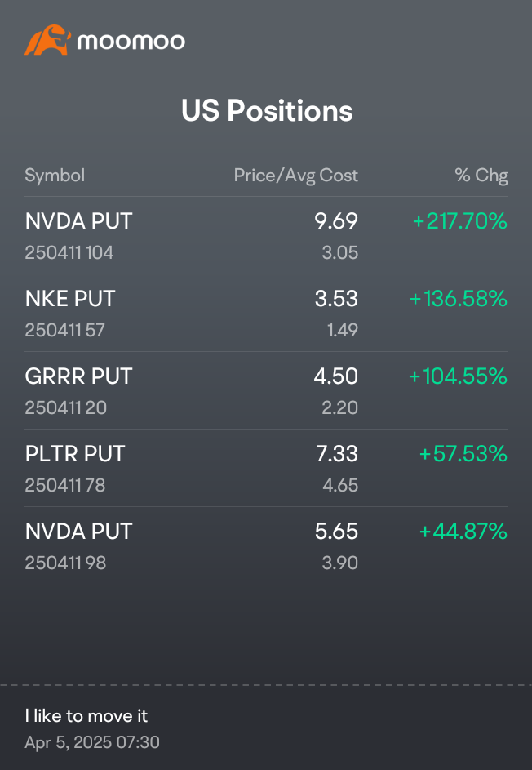Click the NKE +136.58% change value
This screenshot has width=532, height=770.
(458, 299)
